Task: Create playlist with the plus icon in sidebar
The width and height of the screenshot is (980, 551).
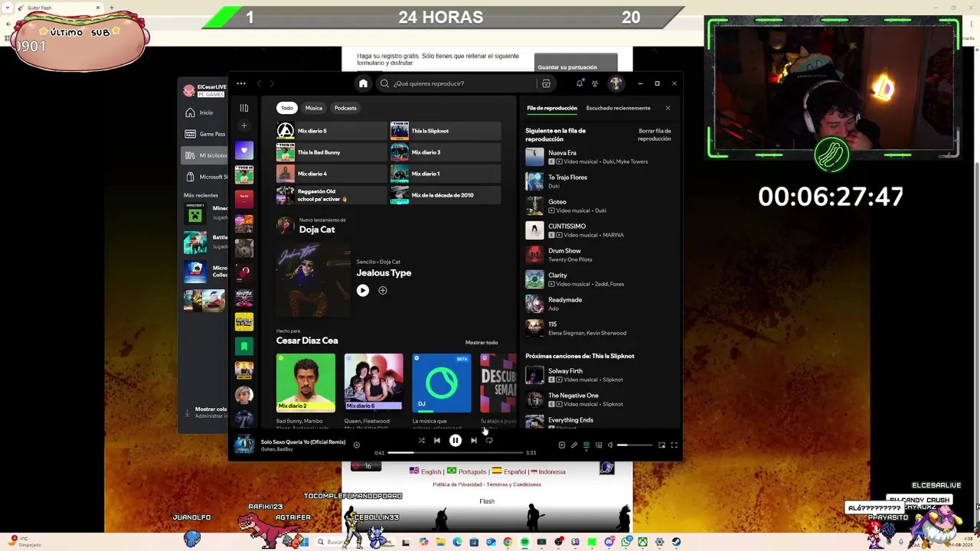Action: pyautogui.click(x=244, y=126)
